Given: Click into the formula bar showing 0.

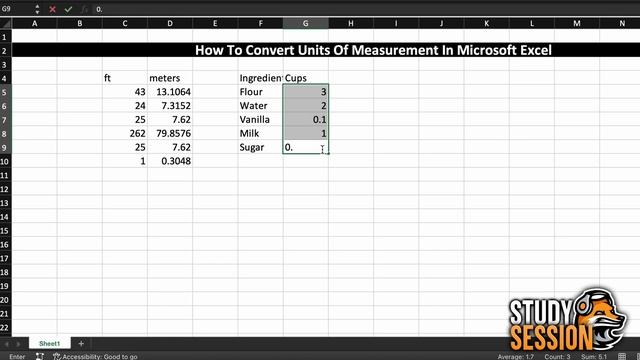Looking at the screenshot, I should pyautogui.click(x=366, y=9).
